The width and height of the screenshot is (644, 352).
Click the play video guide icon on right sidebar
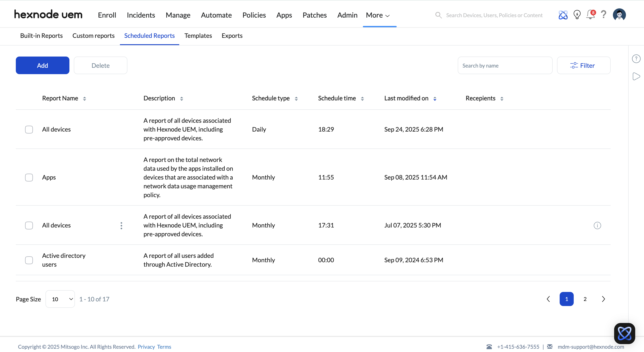click(x=636, y=76)
